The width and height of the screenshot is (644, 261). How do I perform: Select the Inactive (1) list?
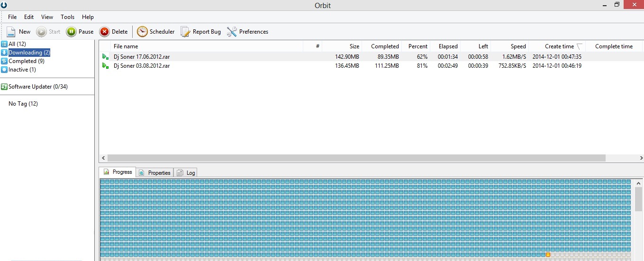pos(22,70)
